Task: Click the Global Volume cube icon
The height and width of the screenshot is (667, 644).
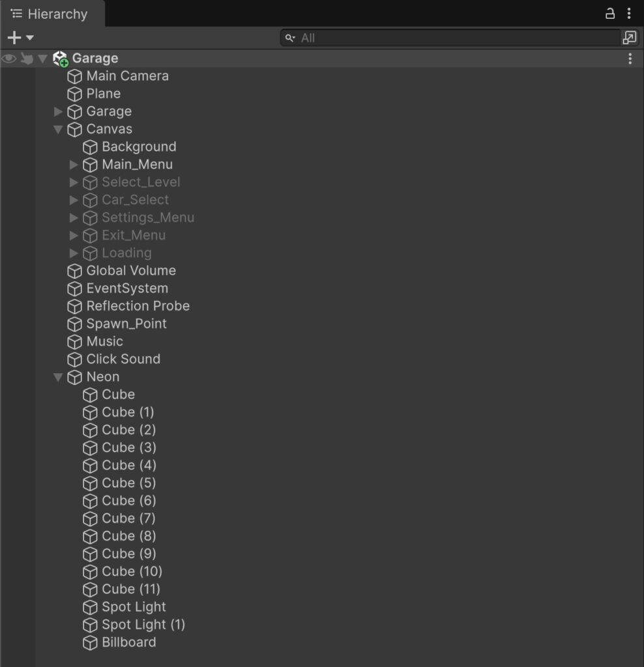Action: (75, 271)
